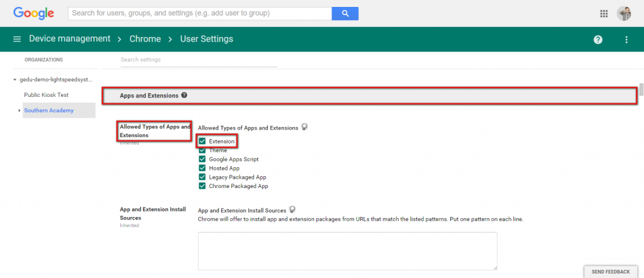Uncheck the Google Apps Script checkbox
The image size is (644, 278).
[202, 159]
